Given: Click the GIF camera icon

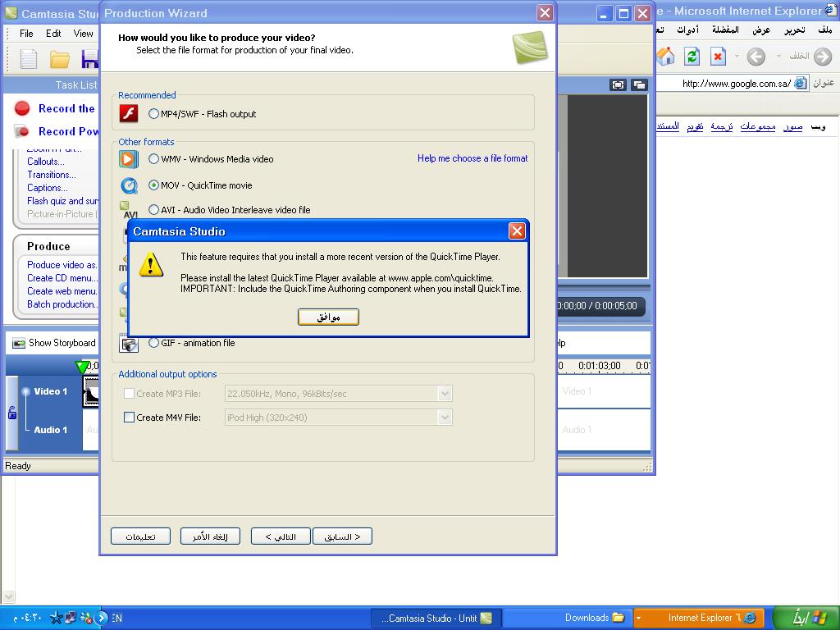Looking at the screenshot, I should (129, 344).
